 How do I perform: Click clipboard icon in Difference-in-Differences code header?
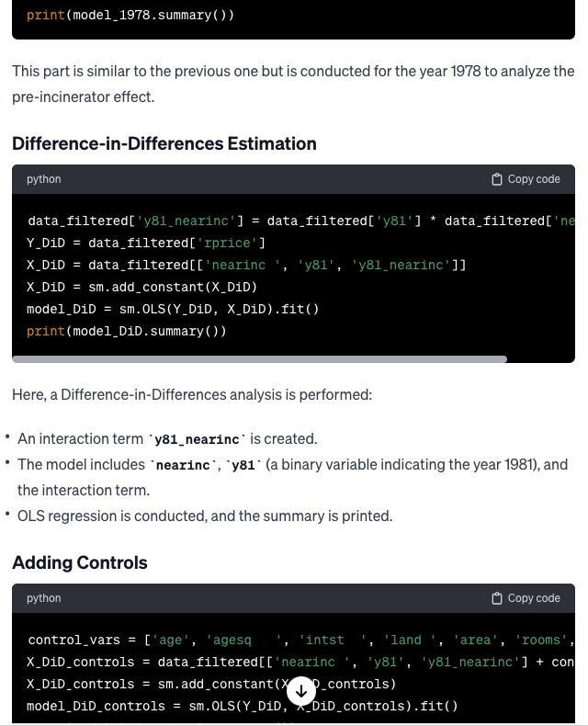(x=496, y=179)
